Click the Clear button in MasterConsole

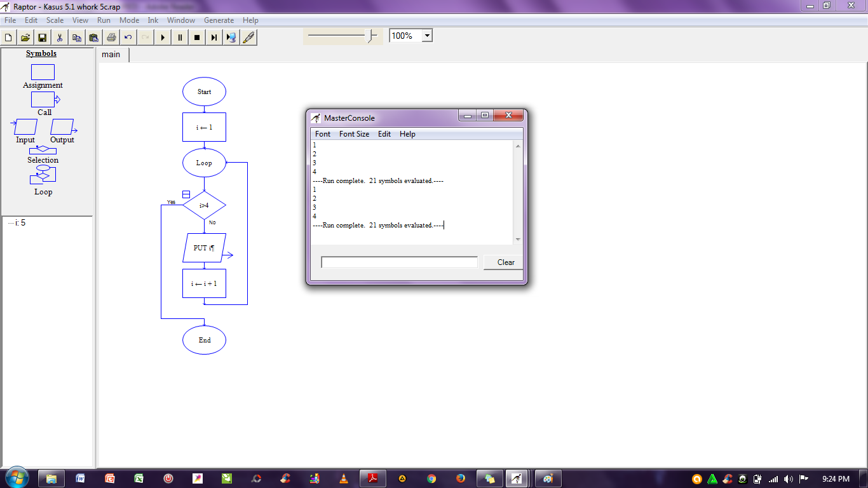coord(505,262)
